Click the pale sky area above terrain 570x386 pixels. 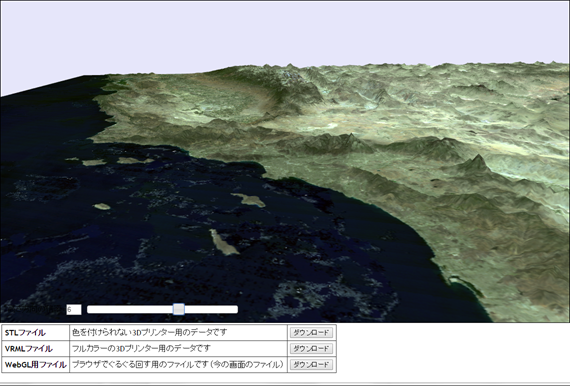coord(284,33)
